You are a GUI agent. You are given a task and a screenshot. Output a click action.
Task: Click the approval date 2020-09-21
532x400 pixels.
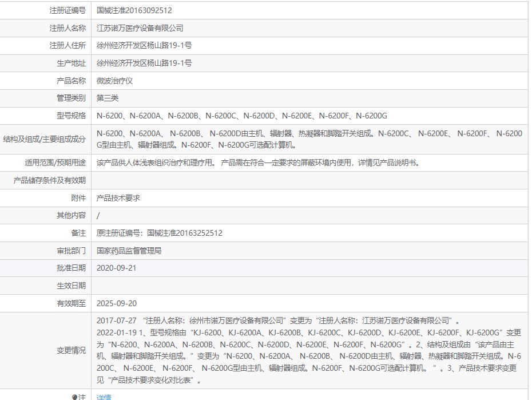[116, 268]
